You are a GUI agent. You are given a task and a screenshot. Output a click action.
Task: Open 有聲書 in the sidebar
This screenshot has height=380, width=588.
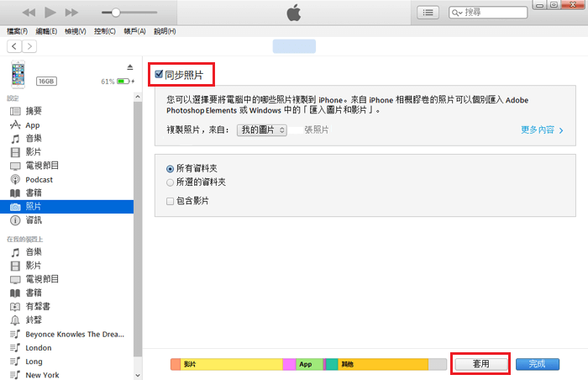[x=66, y=306]
